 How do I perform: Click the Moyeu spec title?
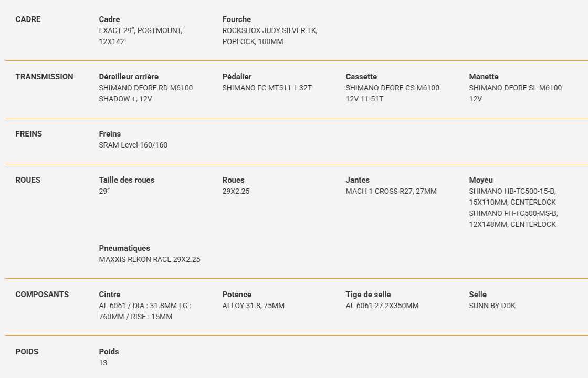point(480,180)
